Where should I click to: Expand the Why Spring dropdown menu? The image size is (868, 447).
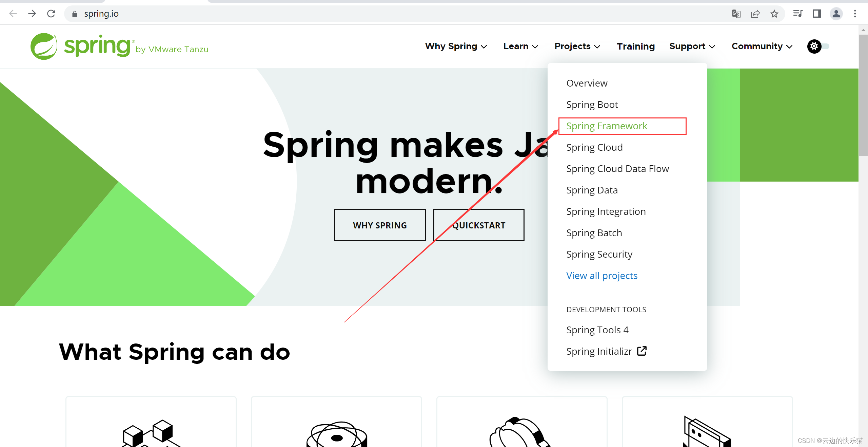[456, 45]
